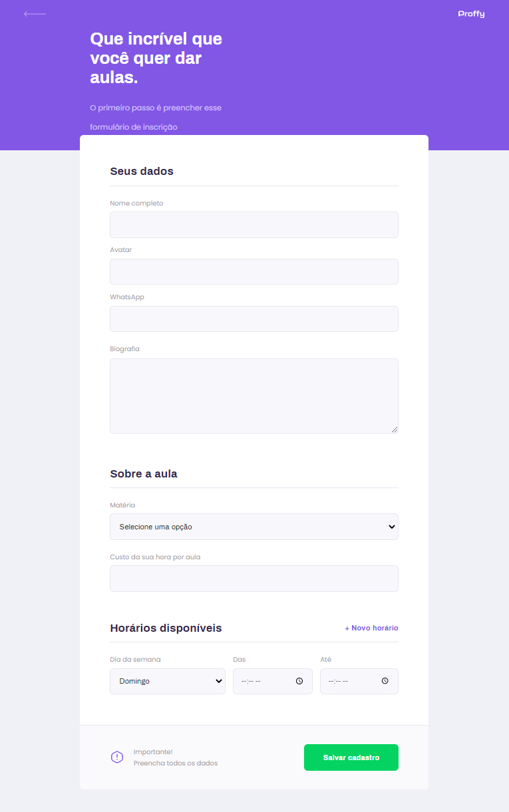The width and height of the screenshot is (509, 812).
Task: Click the + Novo horário link
Action: point(371,628)
